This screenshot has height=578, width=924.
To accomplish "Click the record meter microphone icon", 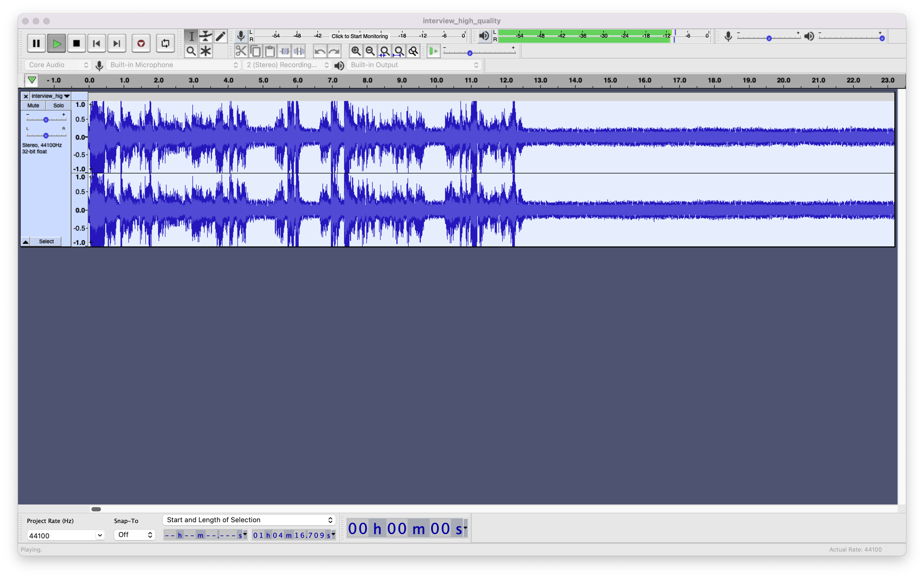I will tap(241, 36).
